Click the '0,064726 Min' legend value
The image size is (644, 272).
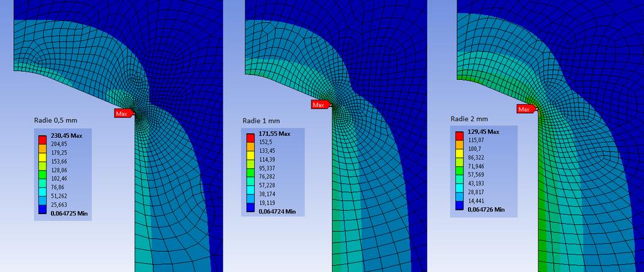pos(486,210)
